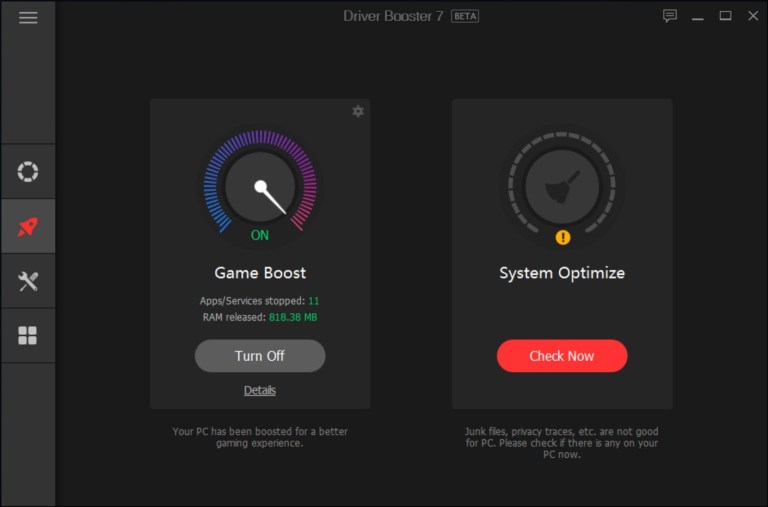Click the 'Junk files, privacy traces' description
The image size is (768, 507).
coord(562,443)
